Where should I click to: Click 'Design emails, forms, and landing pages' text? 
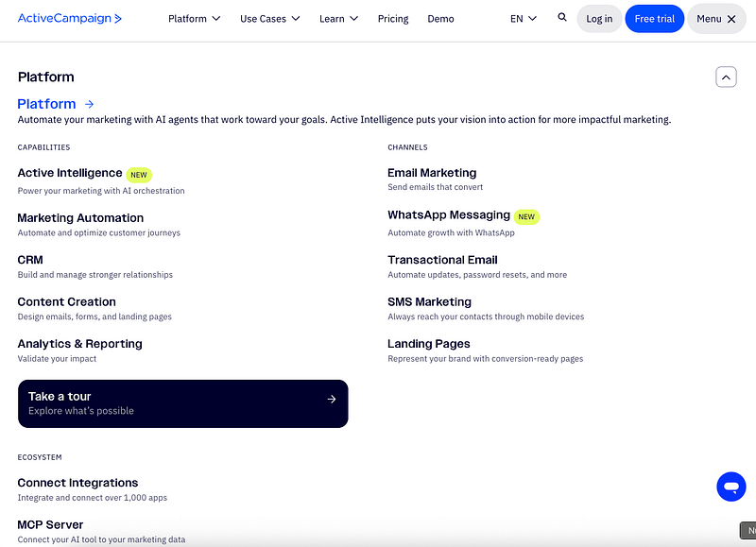tap(94, 316)
